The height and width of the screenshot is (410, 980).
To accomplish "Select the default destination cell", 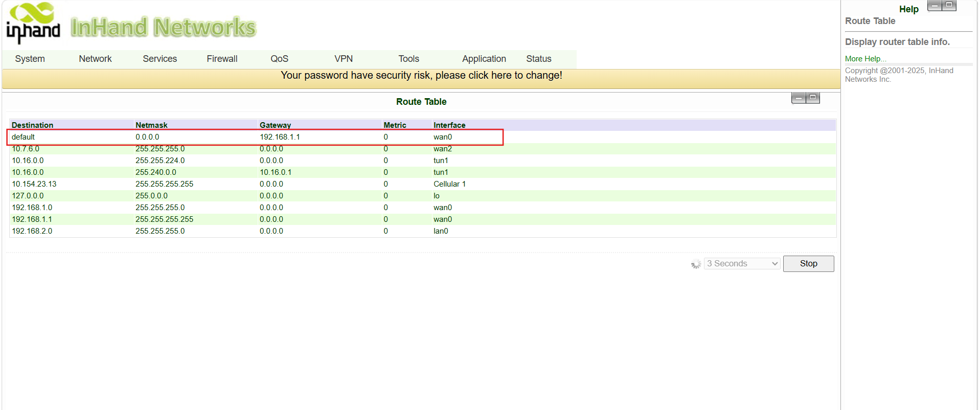I will pos(24,137).
